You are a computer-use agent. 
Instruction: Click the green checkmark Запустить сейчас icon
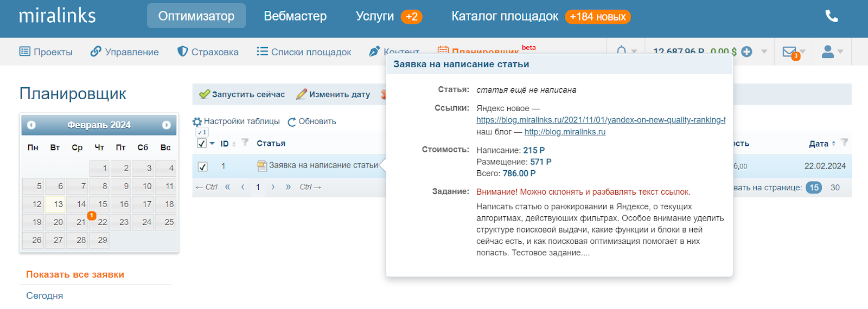tap(204, 94)
